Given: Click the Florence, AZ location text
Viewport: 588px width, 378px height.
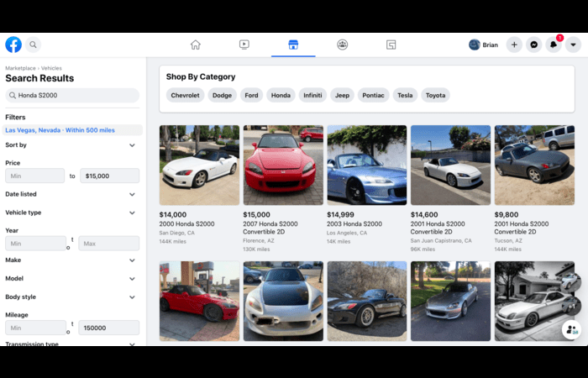Looking at the screenshot, I should 259,241.
